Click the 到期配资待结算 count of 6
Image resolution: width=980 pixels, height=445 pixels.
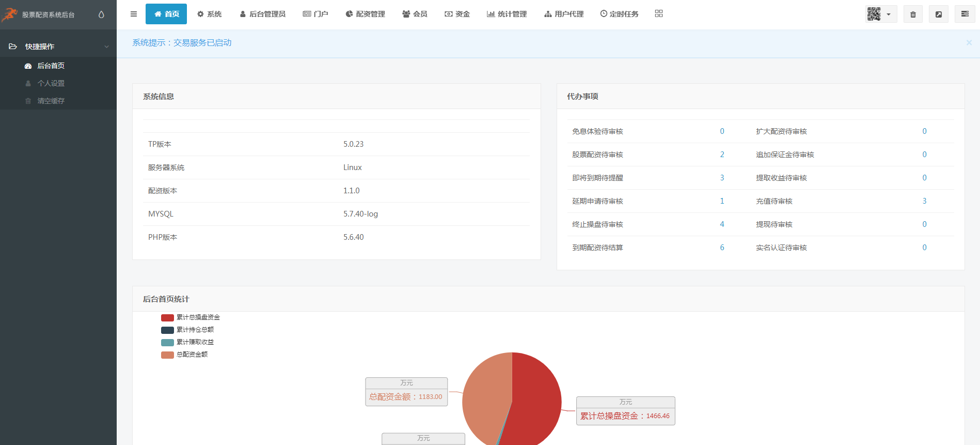click(722, 248)
